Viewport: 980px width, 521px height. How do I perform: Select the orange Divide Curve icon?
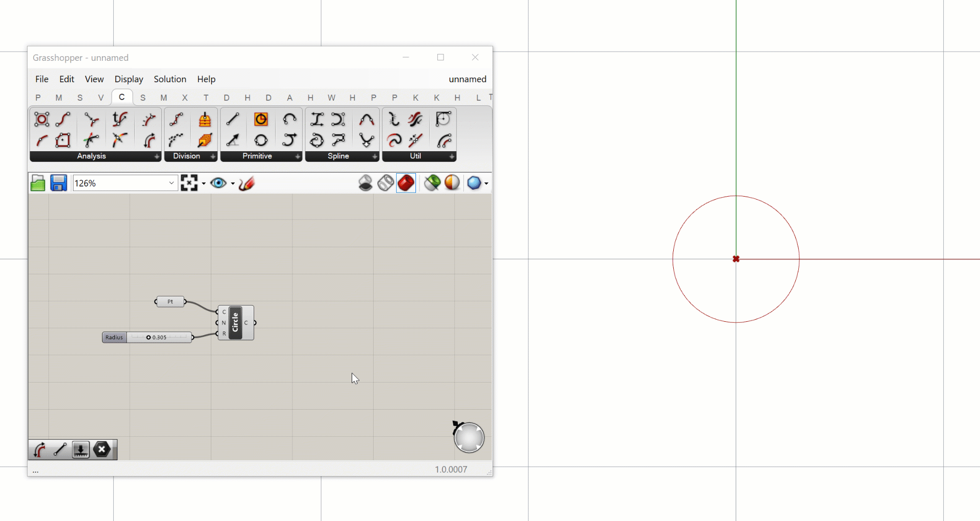(x=205, y=120)
